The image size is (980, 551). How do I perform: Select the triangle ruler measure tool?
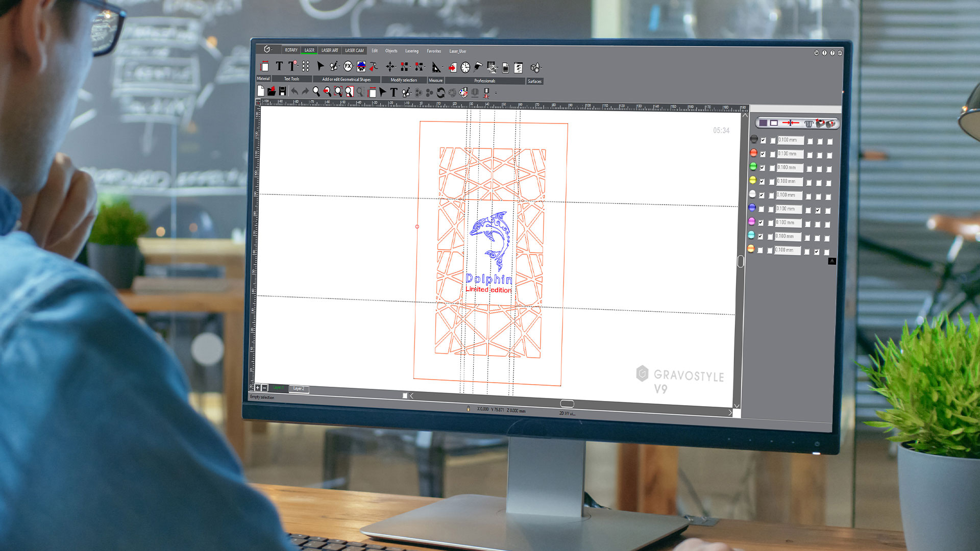click(x=436, y=67)
